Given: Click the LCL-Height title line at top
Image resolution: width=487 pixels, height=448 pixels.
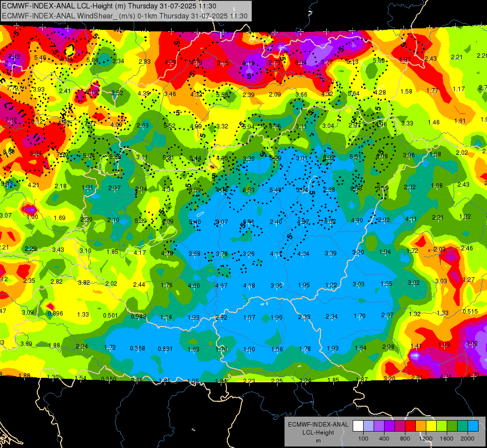Looking at the screenshot, I should 109,6.
